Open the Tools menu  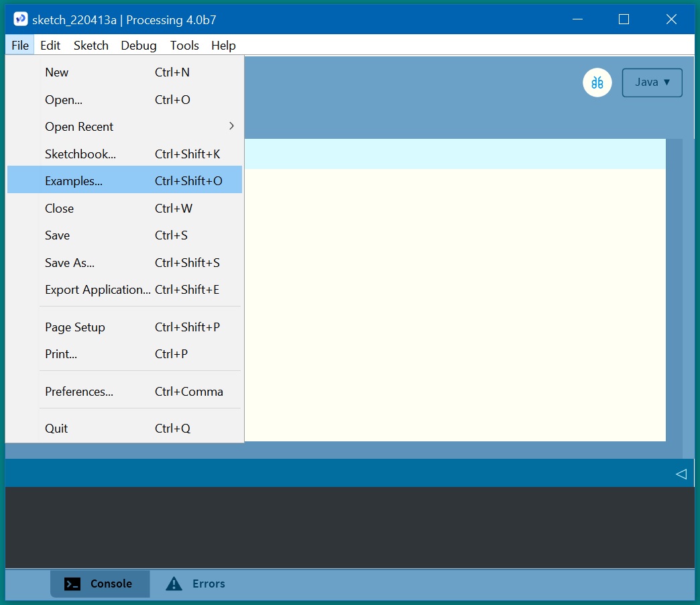(x=184, y=46)
